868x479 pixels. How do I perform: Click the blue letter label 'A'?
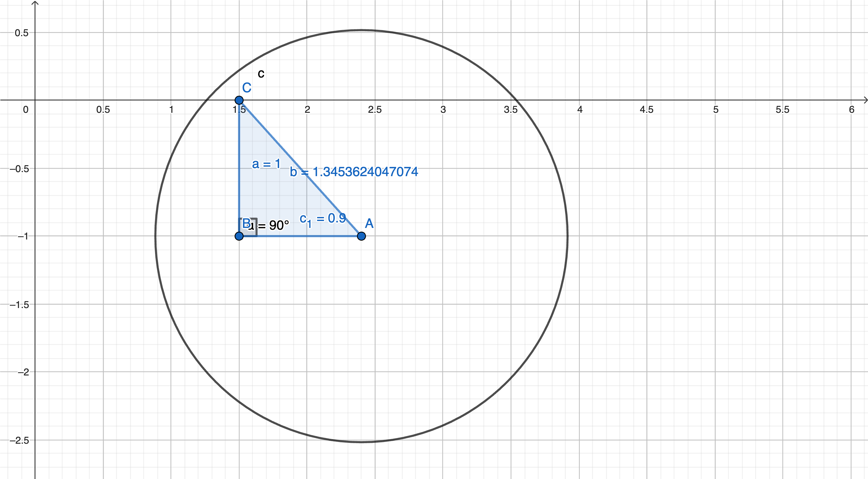click(x=369, y=223)
